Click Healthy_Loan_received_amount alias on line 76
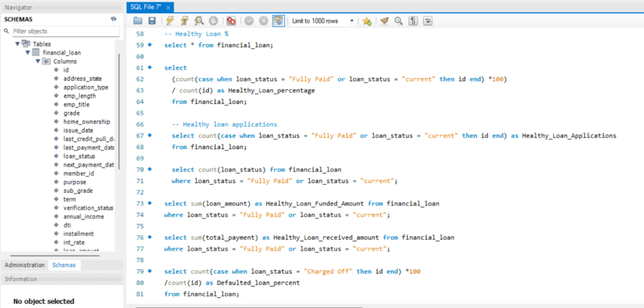The image size is (644, 308). pos(326,238)
